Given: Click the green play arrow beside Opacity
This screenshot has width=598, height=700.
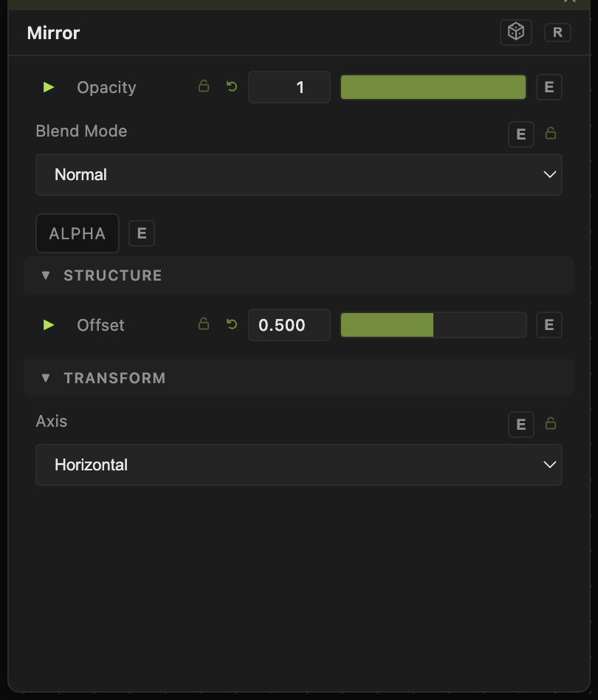Looking at the screenshot, I should tap(49, 87).
